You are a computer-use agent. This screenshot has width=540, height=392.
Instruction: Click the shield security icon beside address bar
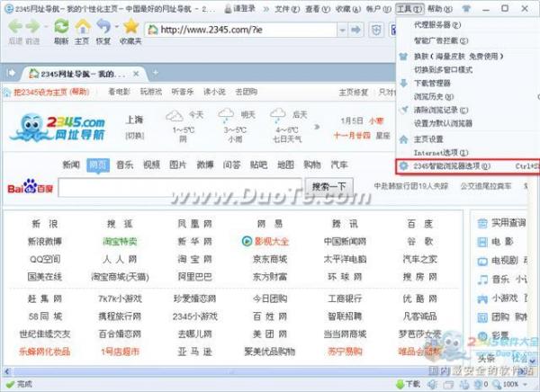click(376, 30)
